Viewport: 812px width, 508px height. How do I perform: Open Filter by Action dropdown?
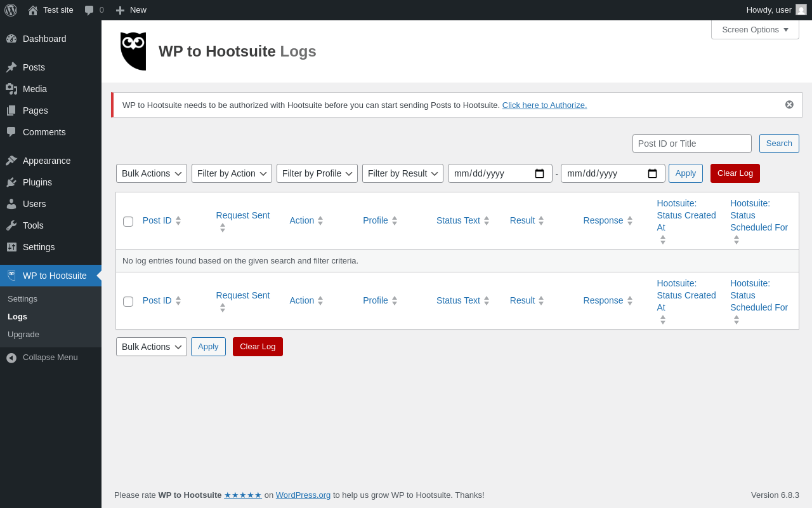point(232,173)
